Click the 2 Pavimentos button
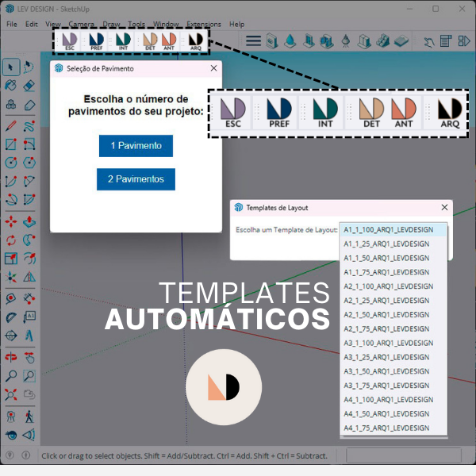This screenshot has height=476, width=476. [x=136, y=179]
